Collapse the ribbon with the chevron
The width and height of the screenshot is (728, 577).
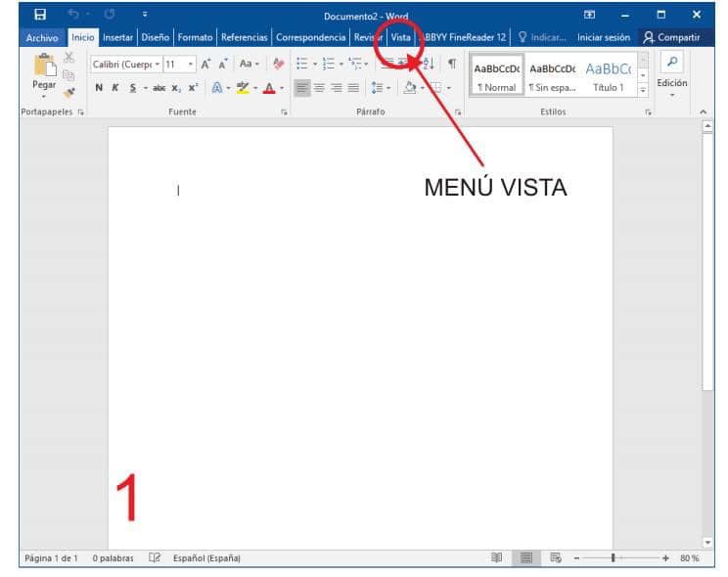(x=704, y=111)
